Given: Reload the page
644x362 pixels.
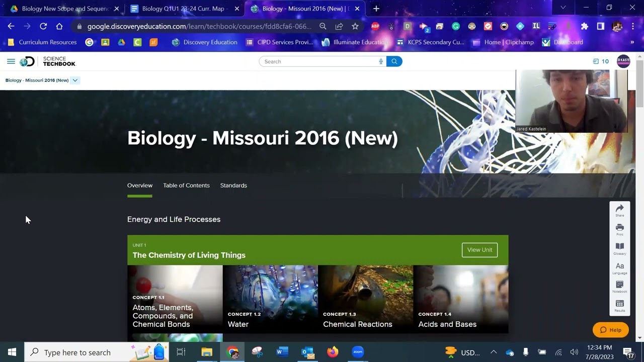Looking at the screenshot, I should tap(43, 26).
